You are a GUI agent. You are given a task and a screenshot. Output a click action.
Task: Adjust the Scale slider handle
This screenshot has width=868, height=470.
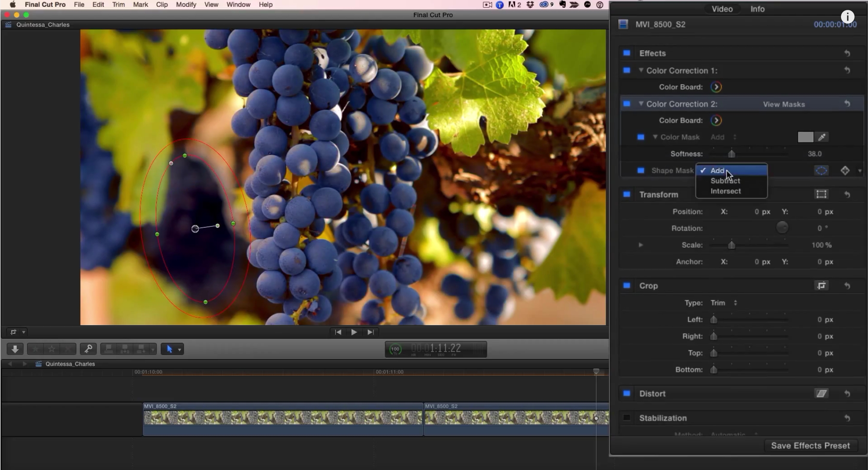coord(731,245)
